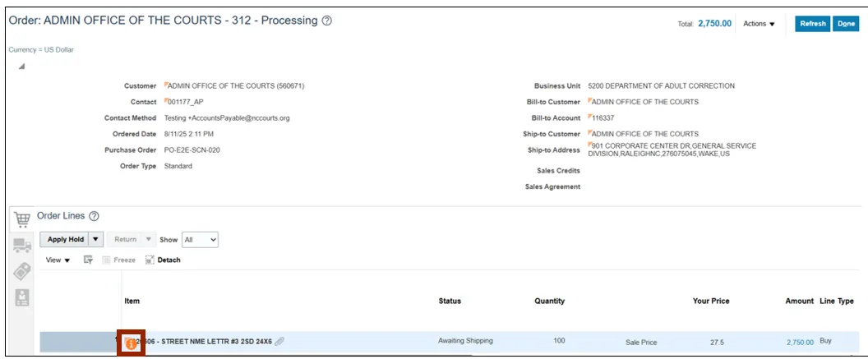Click 5200 DEPARTMENT OF ADULT CORRECTION
The image size is (868, 359).
pyautogui.click(x=662, y=86)
